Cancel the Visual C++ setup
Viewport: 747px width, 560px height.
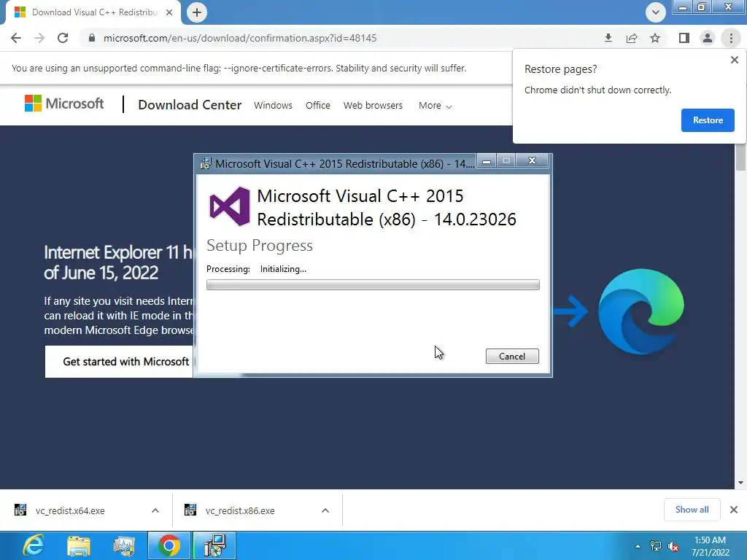pos(512,356)
